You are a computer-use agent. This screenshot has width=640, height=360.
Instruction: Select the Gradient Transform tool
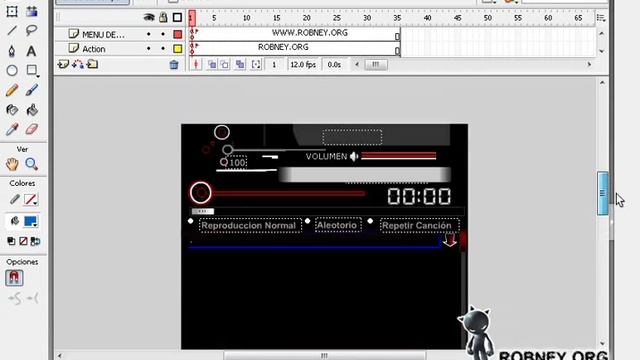(x=32, y=11)
